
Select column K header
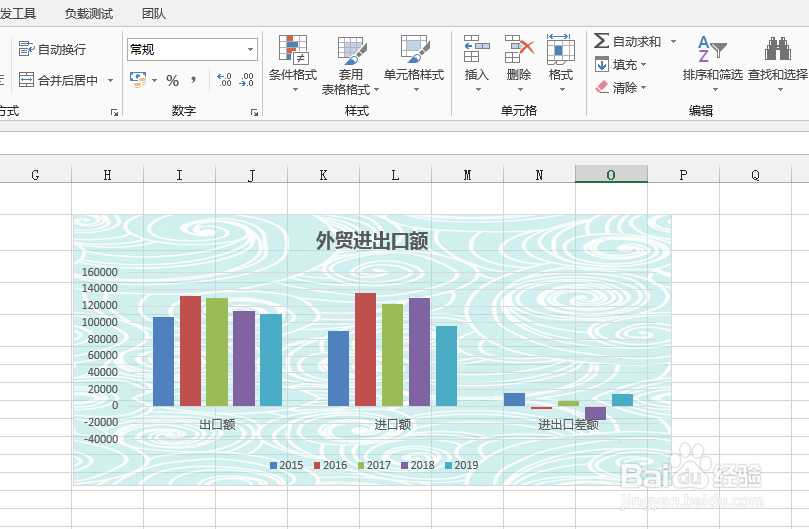tap(323, 175)
